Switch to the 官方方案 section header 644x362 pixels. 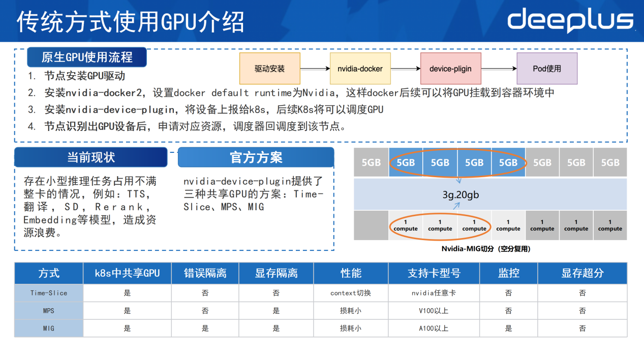256,157
